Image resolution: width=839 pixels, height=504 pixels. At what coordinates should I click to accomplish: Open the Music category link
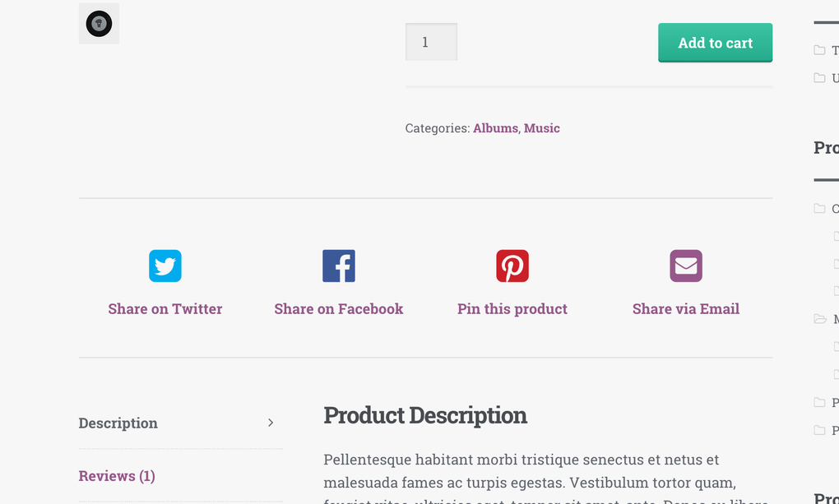pos(542,128)
